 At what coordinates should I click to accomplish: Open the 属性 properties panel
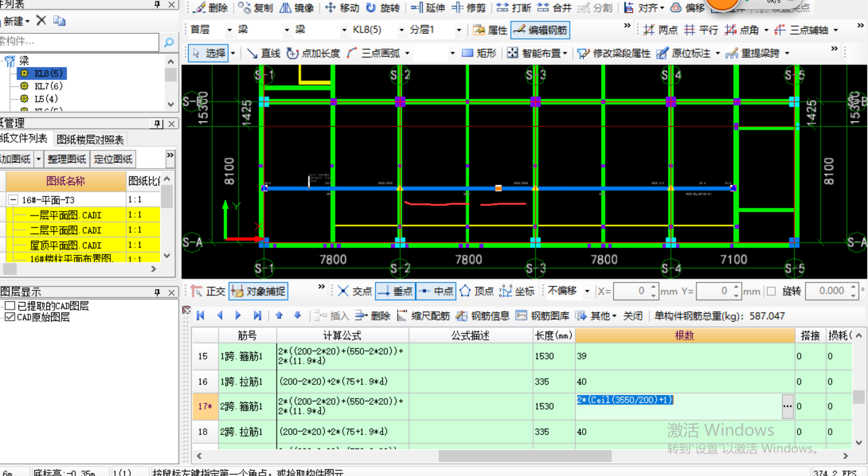(x=491, y=30)
